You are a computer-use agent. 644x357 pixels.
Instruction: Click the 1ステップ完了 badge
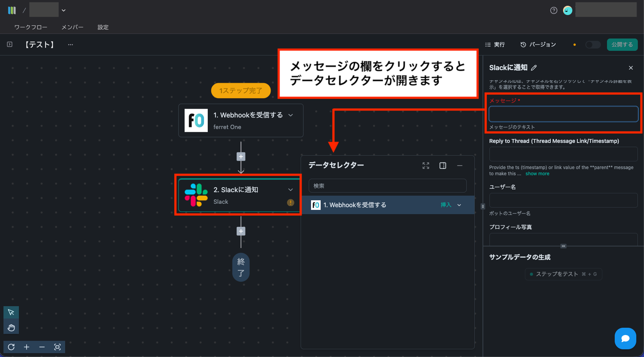point(241,91)
